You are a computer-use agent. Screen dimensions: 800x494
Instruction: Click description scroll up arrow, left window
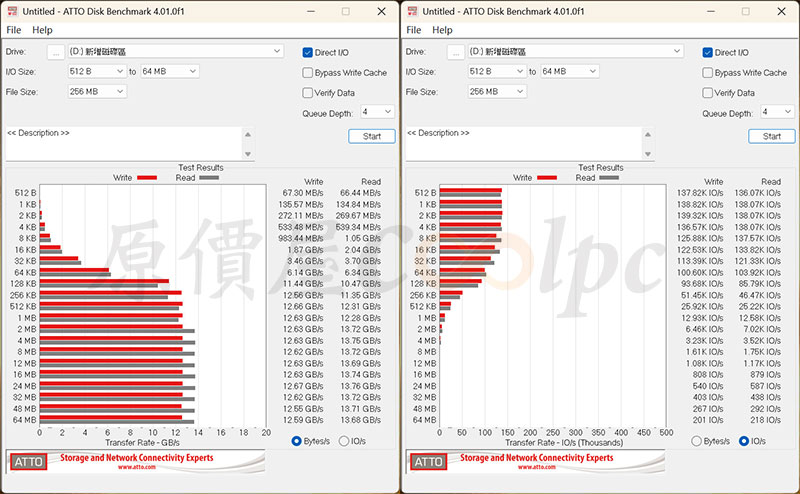click(x=248, y=134)
